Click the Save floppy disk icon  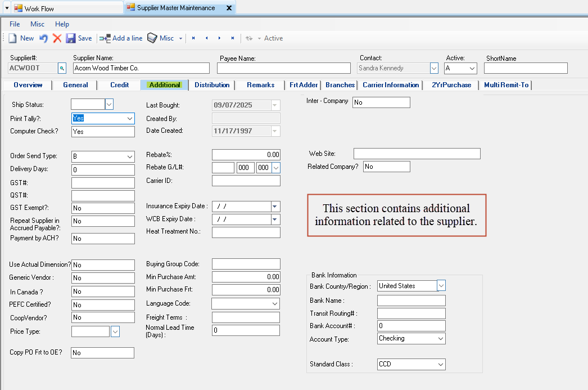coord(71,38)
